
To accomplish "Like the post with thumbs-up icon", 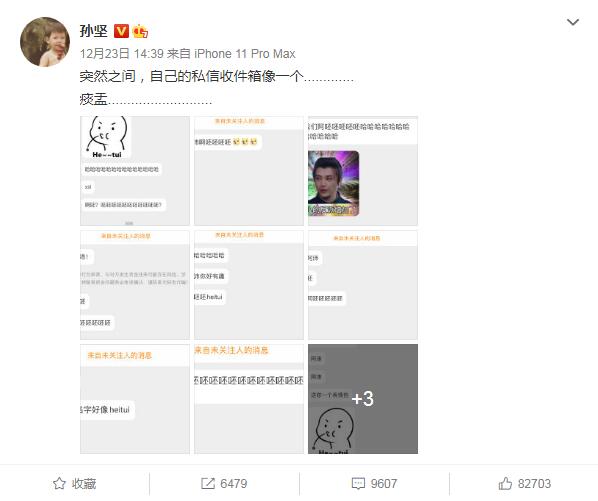I will coord(505,483).
